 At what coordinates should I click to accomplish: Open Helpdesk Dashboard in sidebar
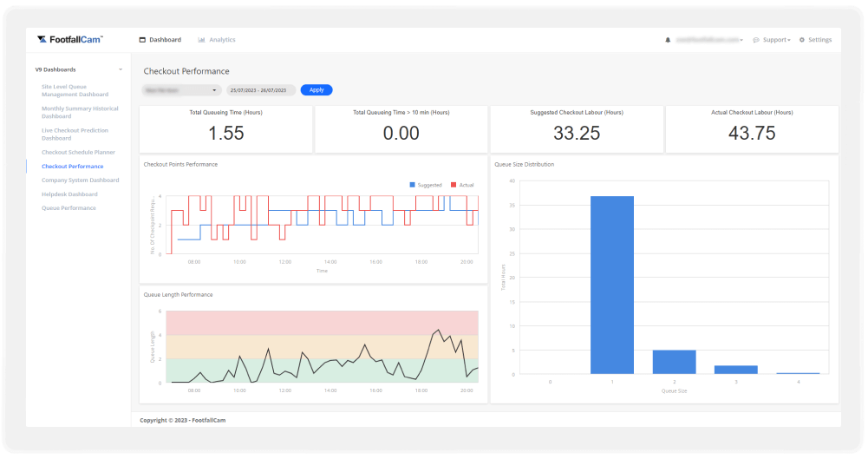(69, 194)
